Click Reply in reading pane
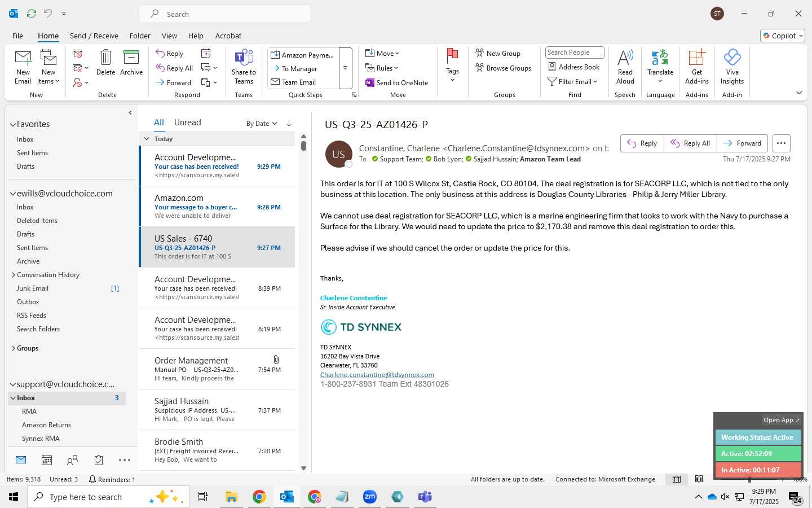812x508 pixels. pyautogui.click(x=642, y=143)
